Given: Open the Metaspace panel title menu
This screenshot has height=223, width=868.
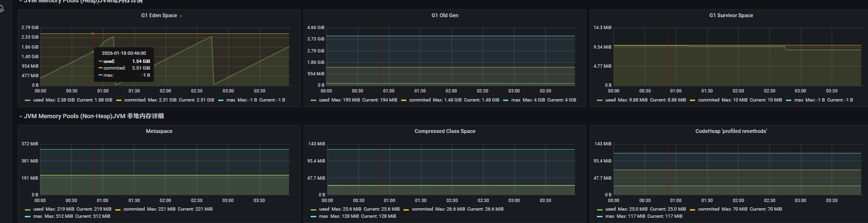Looking at the screenshot, I should 159,131.
